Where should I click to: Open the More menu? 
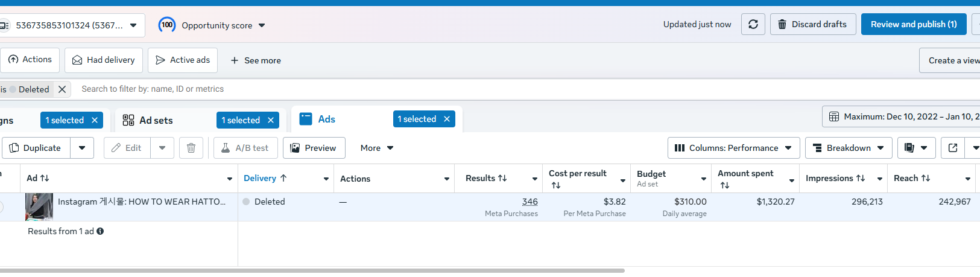pos(377,148)
